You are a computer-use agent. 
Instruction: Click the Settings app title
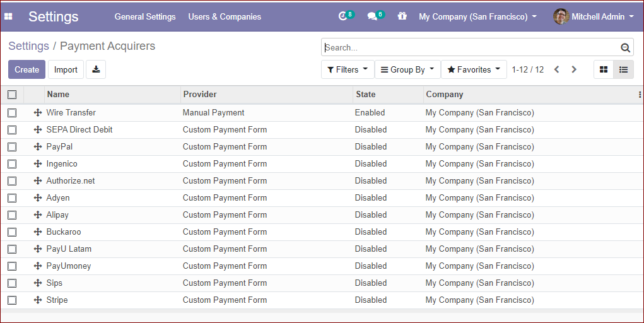[54, 16]
